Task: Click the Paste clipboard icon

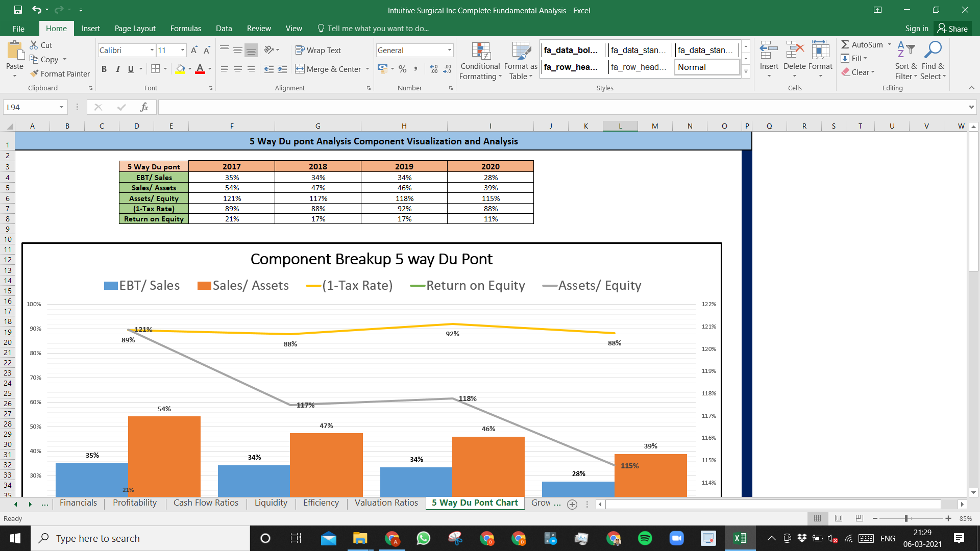Action: [x=15, y=52]
